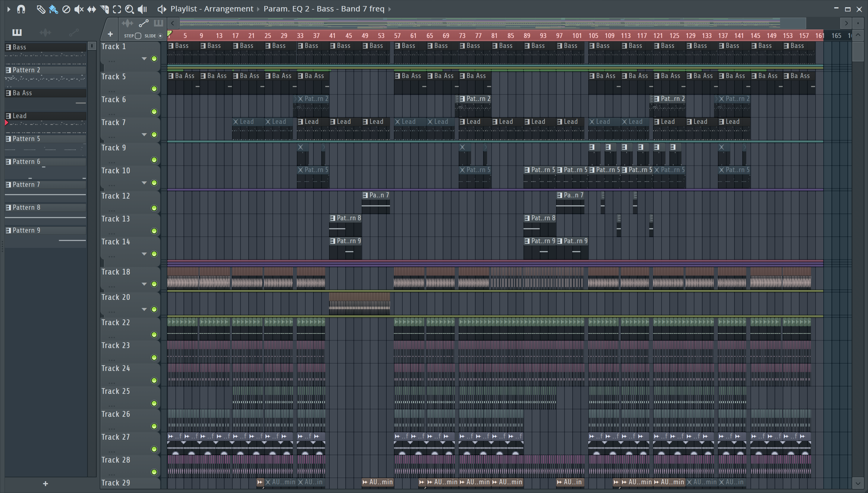Open the Playlist - Arrangement breadcrumb
868x493 pixels.
212,9
